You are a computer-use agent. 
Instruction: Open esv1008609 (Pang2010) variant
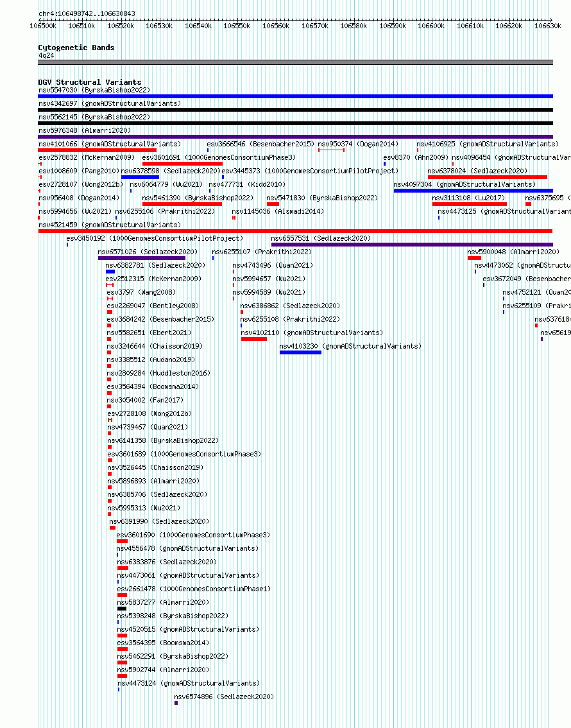79,171
